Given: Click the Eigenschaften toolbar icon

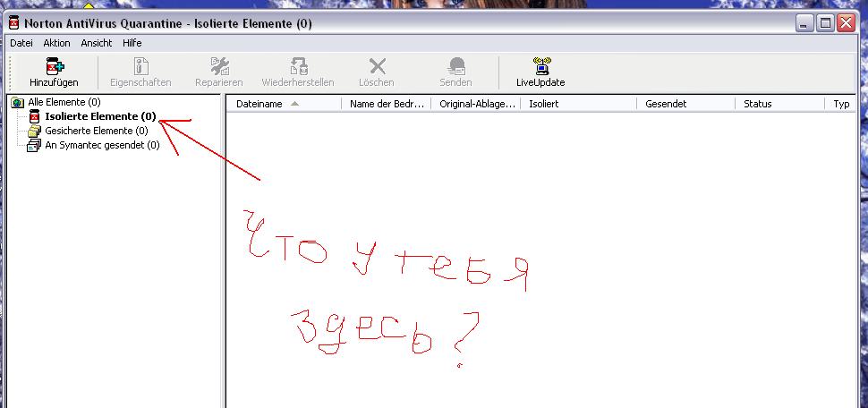Looking at the screenshot, I should tap(140, 66).
